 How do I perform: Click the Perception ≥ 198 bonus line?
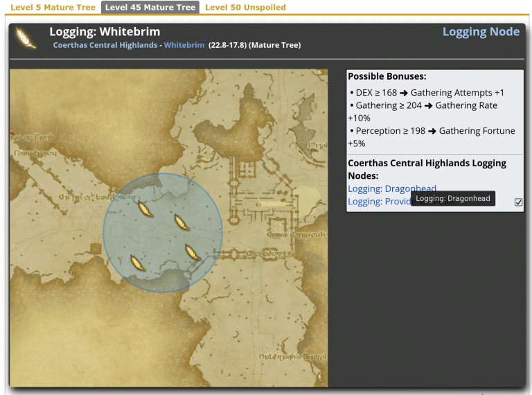[432, 137]
